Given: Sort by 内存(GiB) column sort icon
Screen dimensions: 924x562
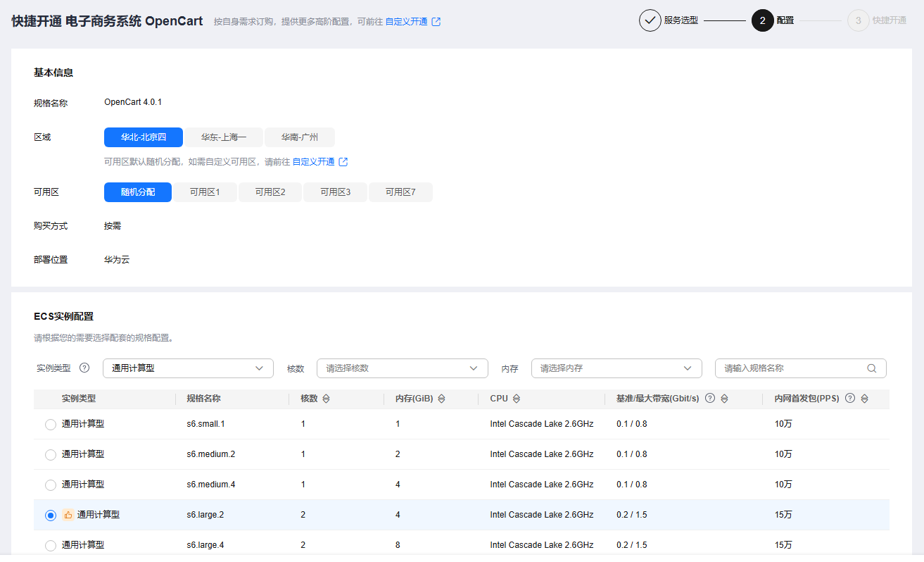Looking at the screenshot, I should coord(441,399).
